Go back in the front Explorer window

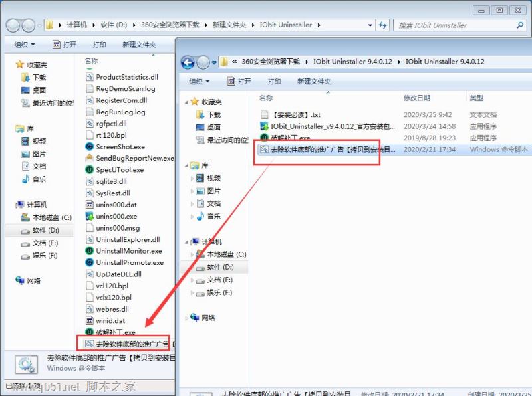tap(188, 62)
